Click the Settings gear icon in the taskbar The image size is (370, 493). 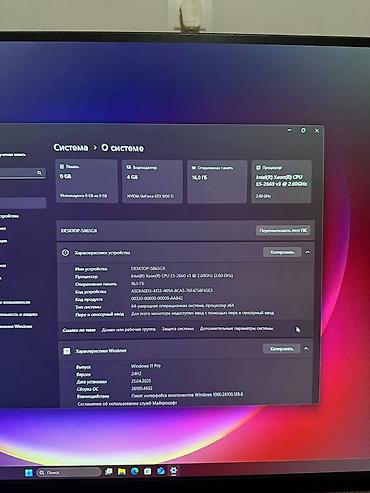coord(174,470)
